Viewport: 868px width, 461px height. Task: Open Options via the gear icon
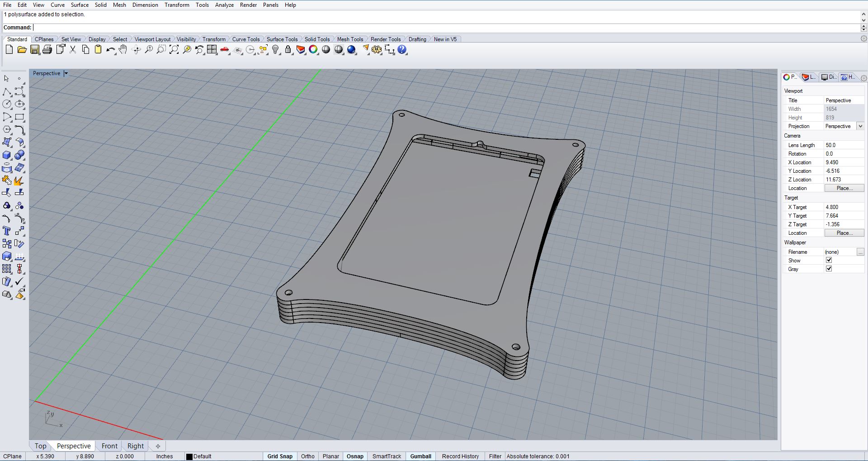click(377, 50)
